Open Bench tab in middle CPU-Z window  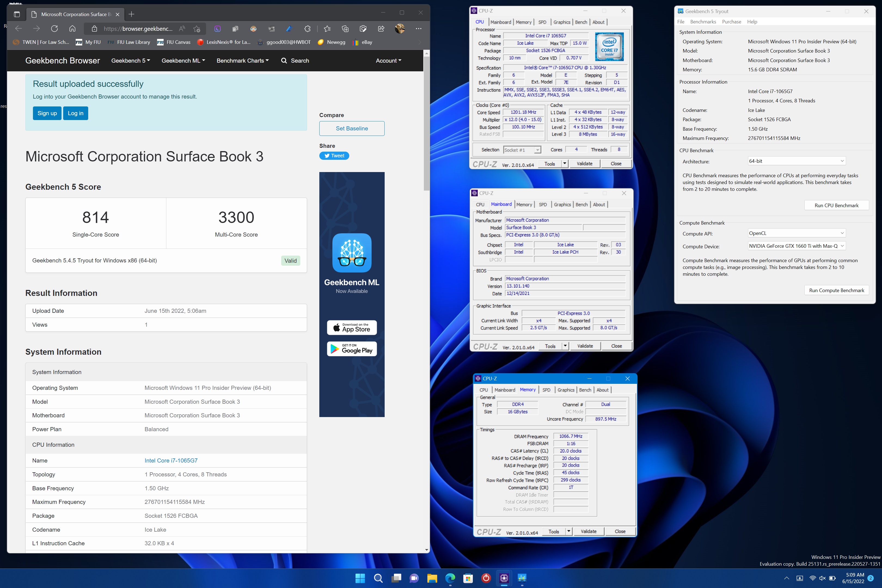[x=582, y=204]
